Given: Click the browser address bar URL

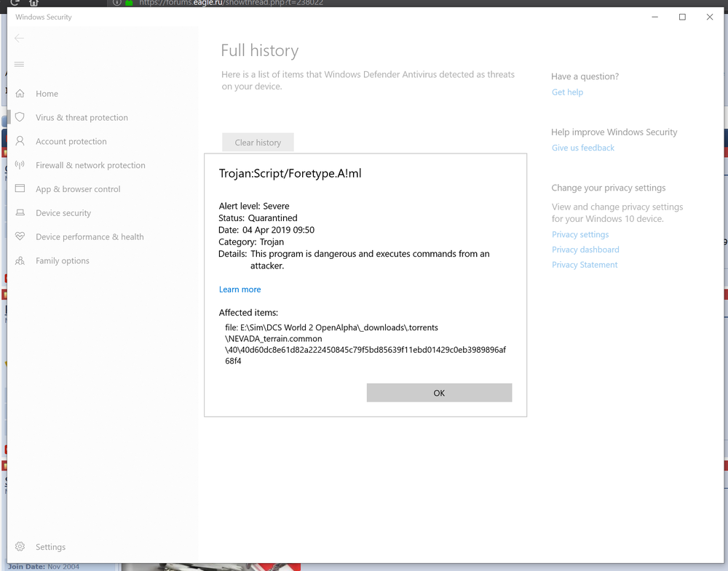Looking at the screenshot, I should 231,3.
